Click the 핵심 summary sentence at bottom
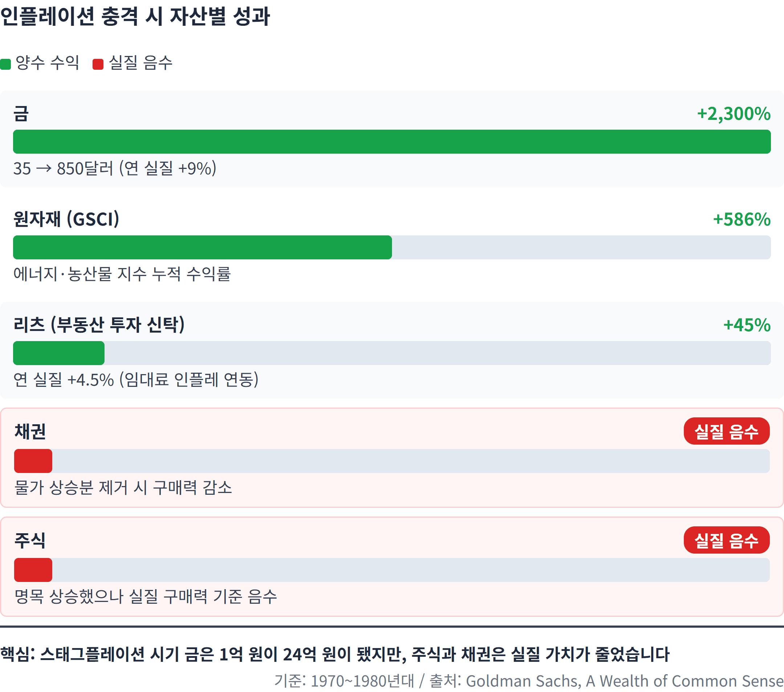 [x=335, y=654]
